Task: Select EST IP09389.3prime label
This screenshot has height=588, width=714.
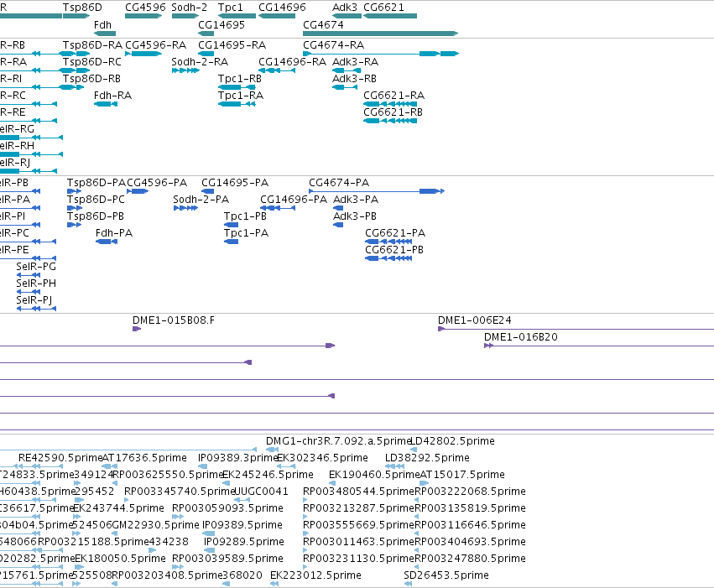Action: coord(238,458)
